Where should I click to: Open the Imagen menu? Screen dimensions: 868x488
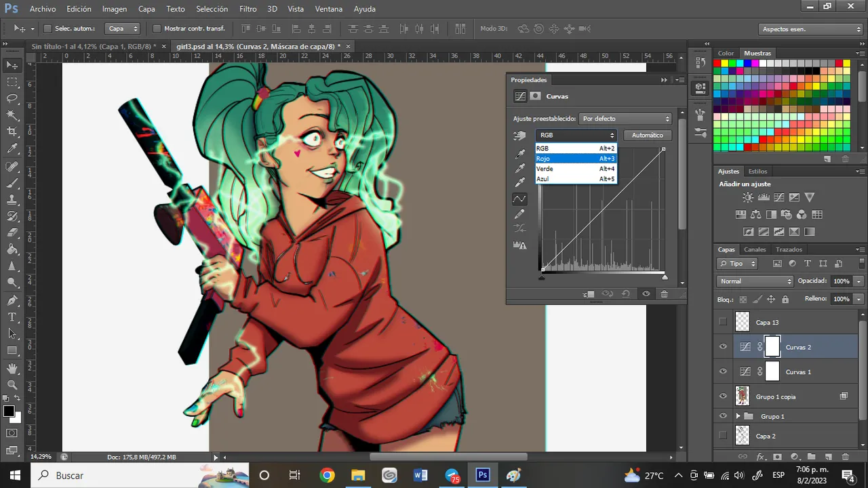click(115, 9)
